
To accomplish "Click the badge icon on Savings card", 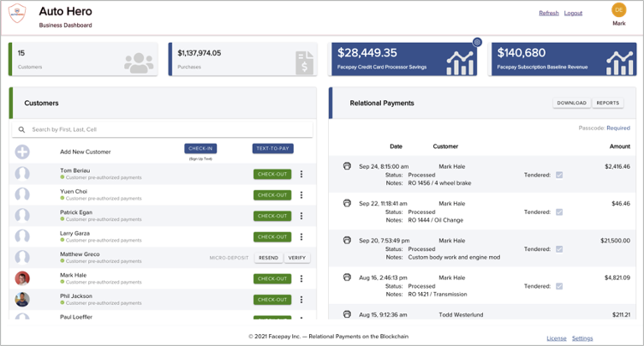I will pyautogui.click(x=477, y=42).
